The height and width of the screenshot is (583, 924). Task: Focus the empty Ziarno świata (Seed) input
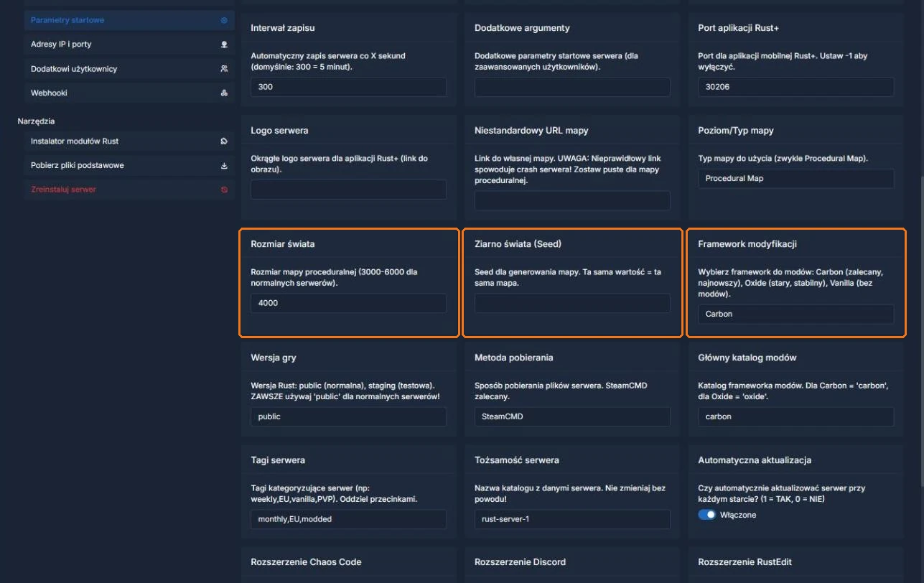(x=572, y=303)
